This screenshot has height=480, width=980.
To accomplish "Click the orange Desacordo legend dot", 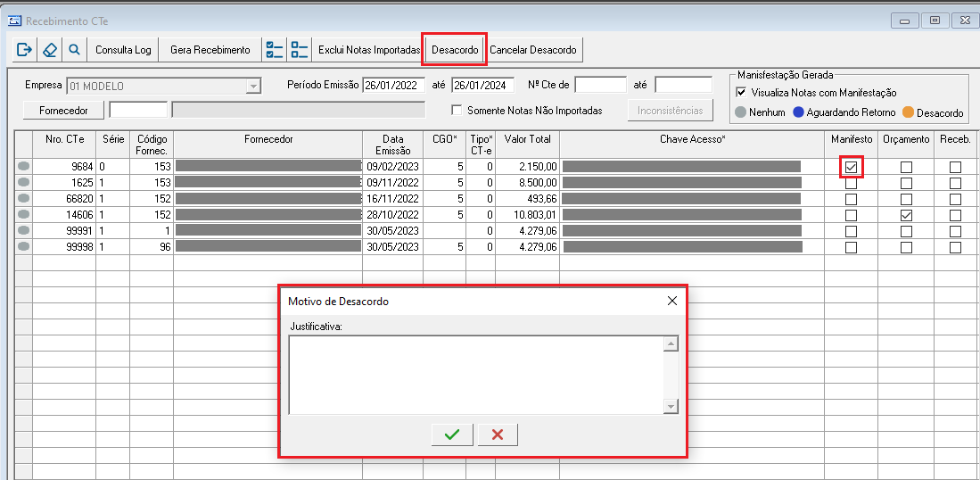I will pyautogui.click(x=908, y=113).
